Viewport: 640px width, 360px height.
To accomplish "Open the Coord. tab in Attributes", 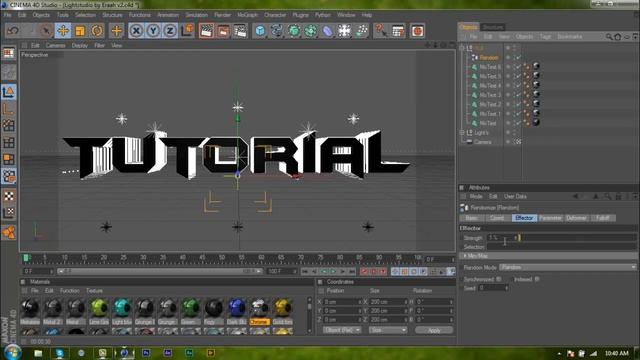I will pyautogui.click(x=497, y=218).
